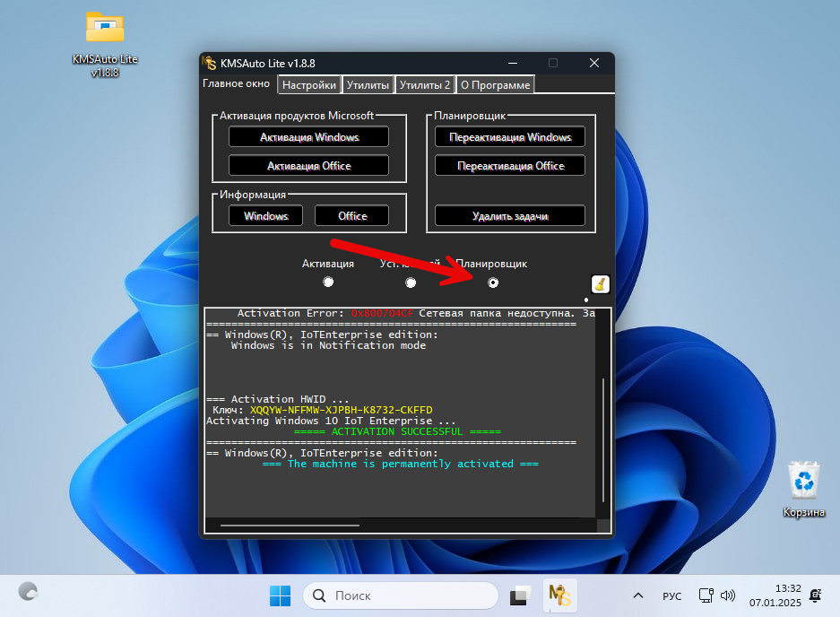This screenshot has width=840, height=617.
Task: Open the widgets icon at the taskbar's left
Action: point(29,591)
